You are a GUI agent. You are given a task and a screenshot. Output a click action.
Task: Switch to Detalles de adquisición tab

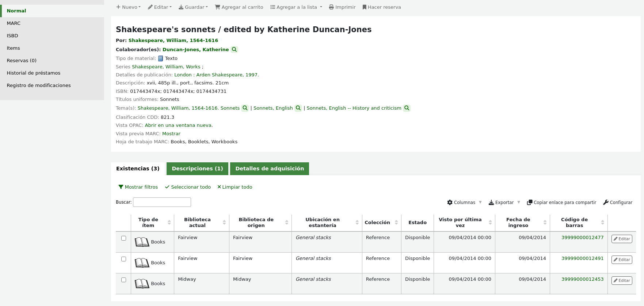click(x=270, y=169)
